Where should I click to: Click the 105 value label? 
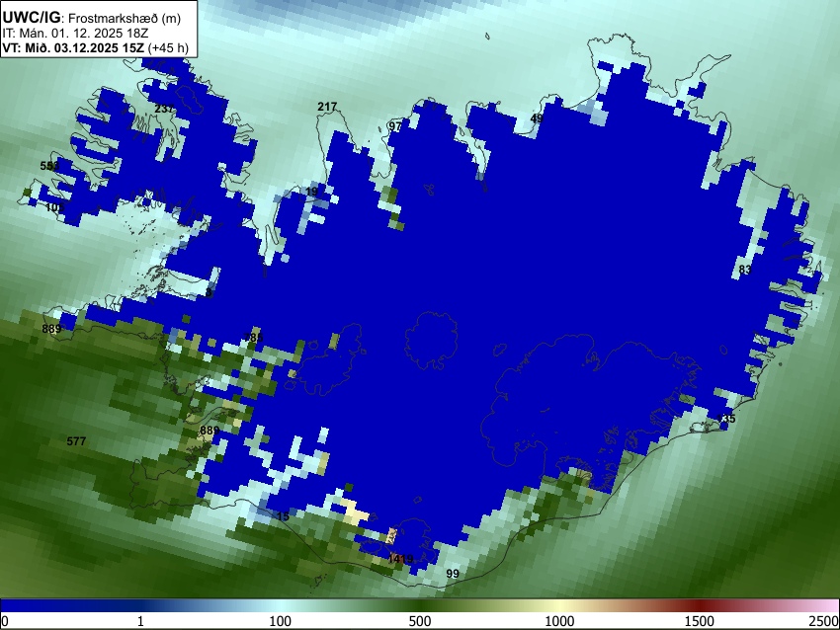(55, 207)
